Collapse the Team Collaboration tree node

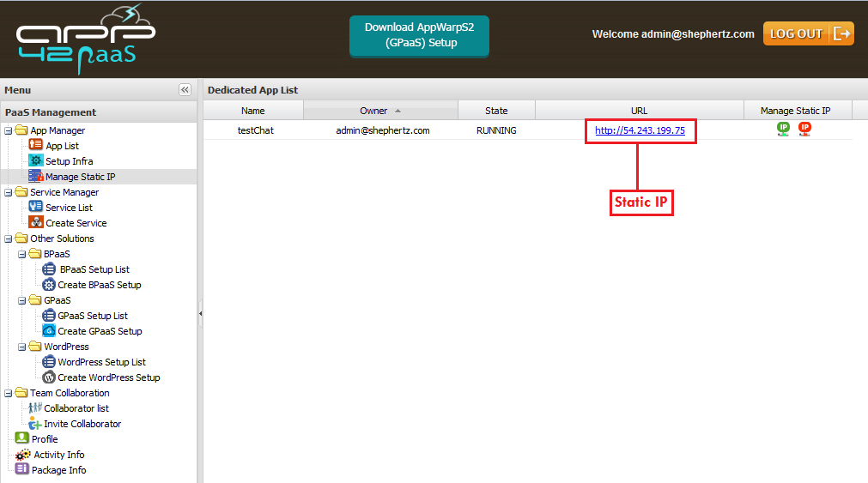9,394
